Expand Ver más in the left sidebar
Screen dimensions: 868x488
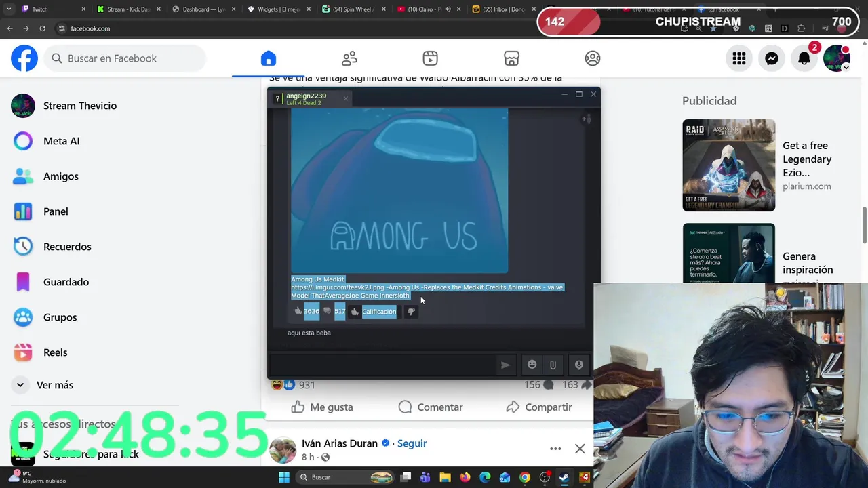[x=54, y=385]
